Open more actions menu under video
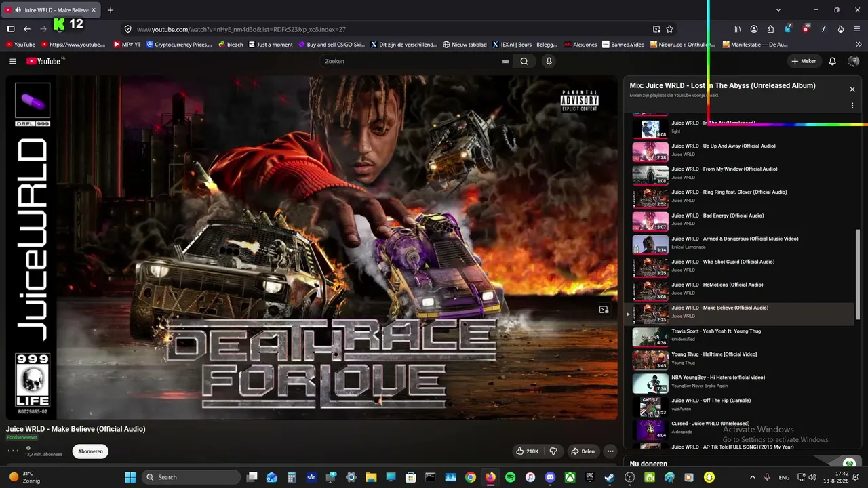Image resolution: width=868 pixels, height=488 pixels. point(610,451)
